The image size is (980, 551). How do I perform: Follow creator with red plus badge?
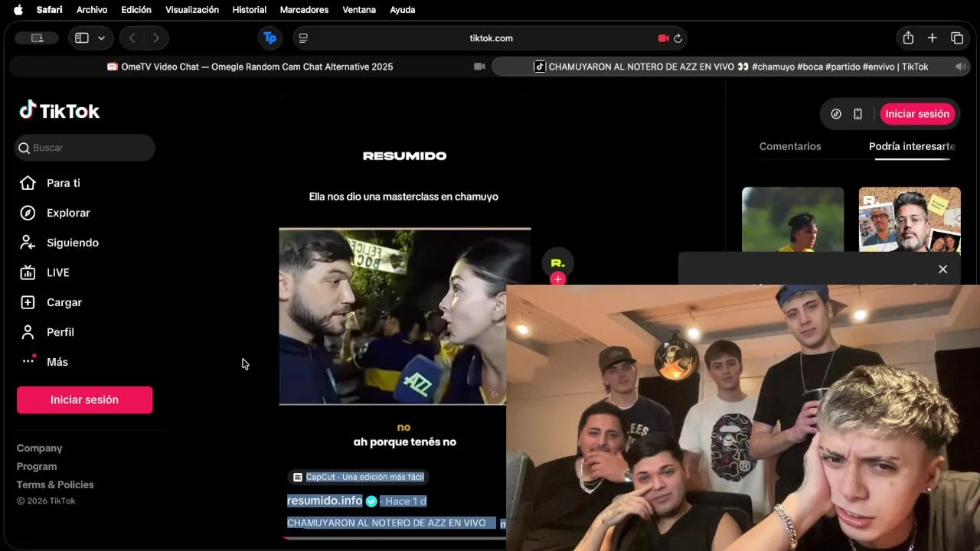pyautogui.click(x=557, y=279)
